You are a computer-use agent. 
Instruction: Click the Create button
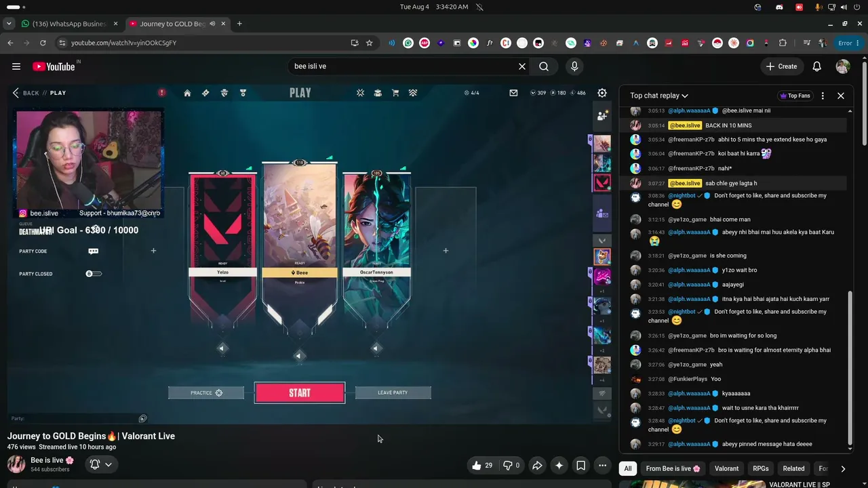[781, 66]
